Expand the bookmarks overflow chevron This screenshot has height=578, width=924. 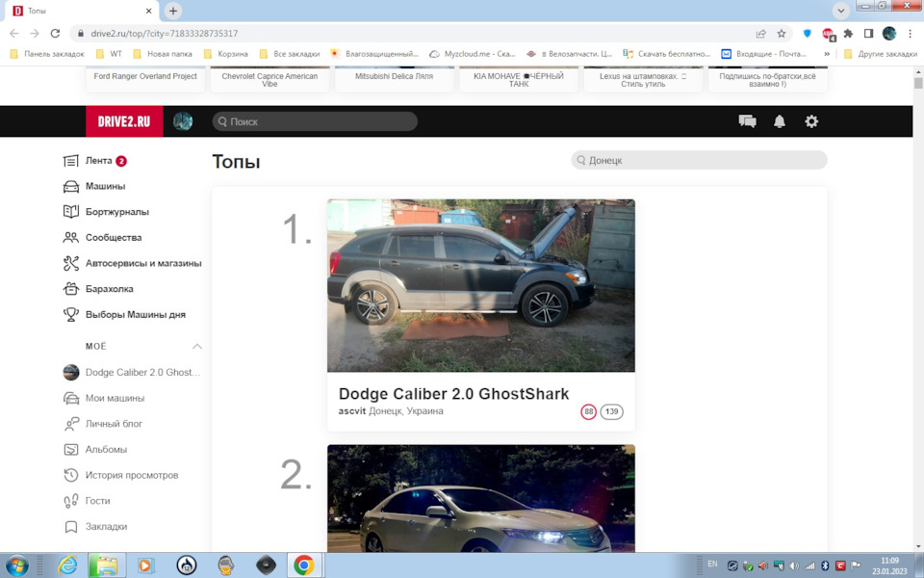(x=827, y=54)
